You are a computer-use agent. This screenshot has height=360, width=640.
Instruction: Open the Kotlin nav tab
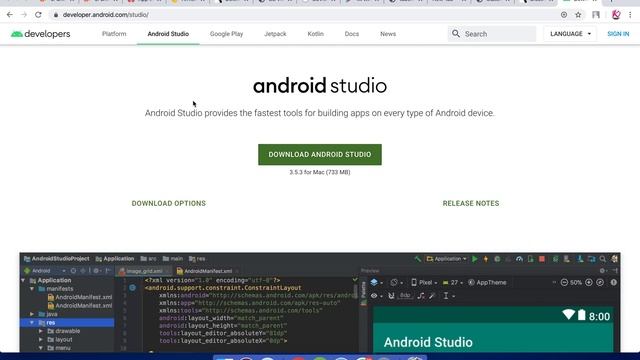click(x=316, y=34)
